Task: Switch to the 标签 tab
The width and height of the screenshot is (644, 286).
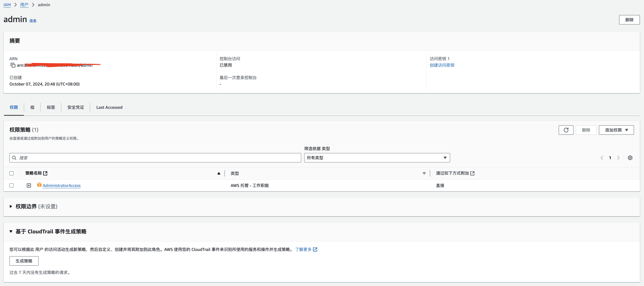Action: (51, 107)
